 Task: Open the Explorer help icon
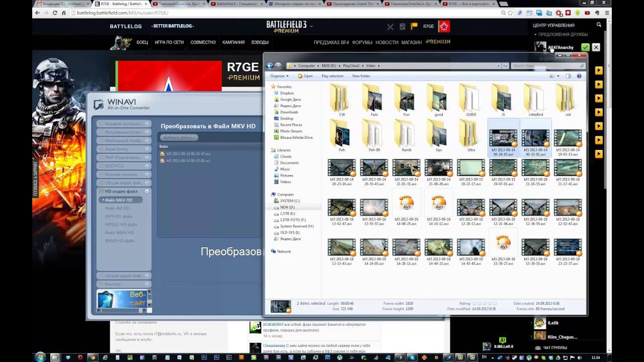(x=579, y=76)
